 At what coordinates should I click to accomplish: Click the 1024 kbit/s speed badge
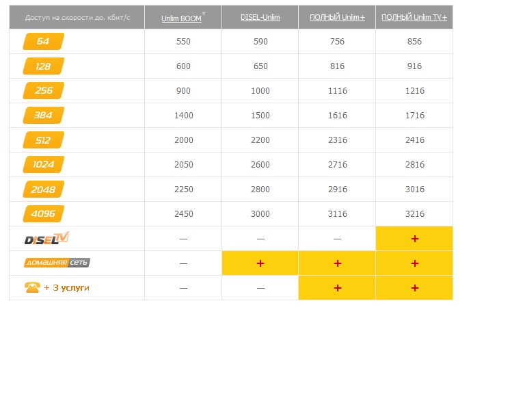point(44,164)
